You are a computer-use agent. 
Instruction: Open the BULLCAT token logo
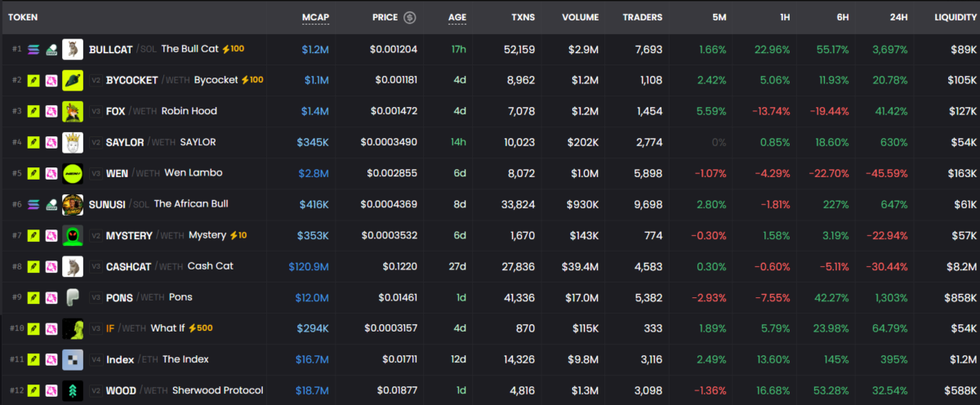point(73,49)
